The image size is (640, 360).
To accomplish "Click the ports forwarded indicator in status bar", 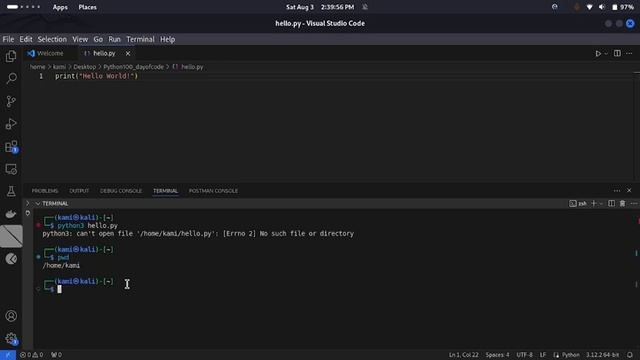I will pos(56,355).
